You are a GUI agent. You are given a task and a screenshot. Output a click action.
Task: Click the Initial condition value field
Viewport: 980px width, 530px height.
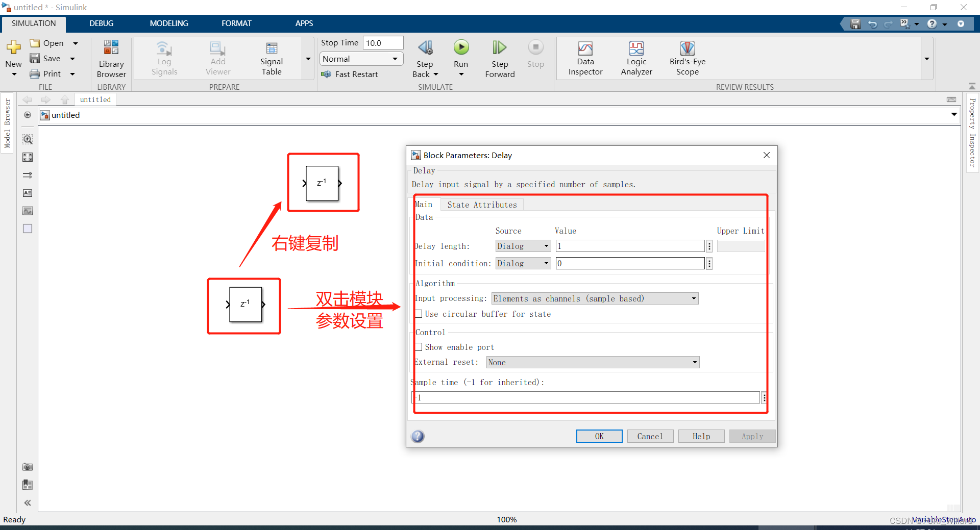coord(630,264)
